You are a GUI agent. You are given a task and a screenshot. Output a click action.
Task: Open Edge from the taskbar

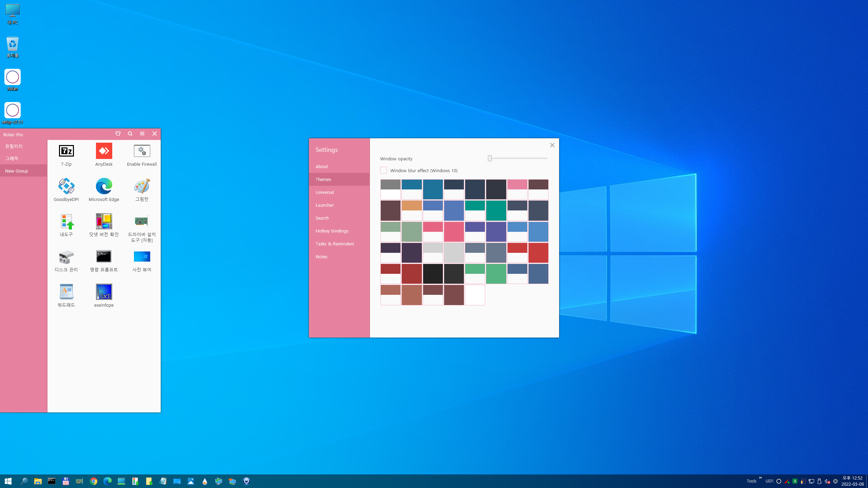[107, 481]
